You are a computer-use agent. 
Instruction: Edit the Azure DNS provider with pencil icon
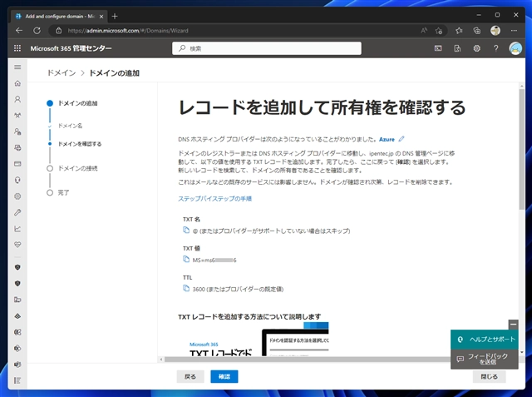point(401,139)
